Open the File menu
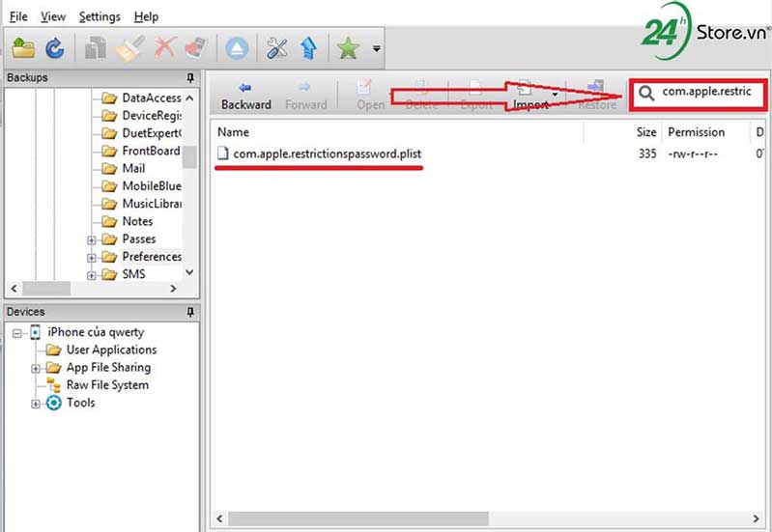Screen dimensions: 772x532 (18, 16)
